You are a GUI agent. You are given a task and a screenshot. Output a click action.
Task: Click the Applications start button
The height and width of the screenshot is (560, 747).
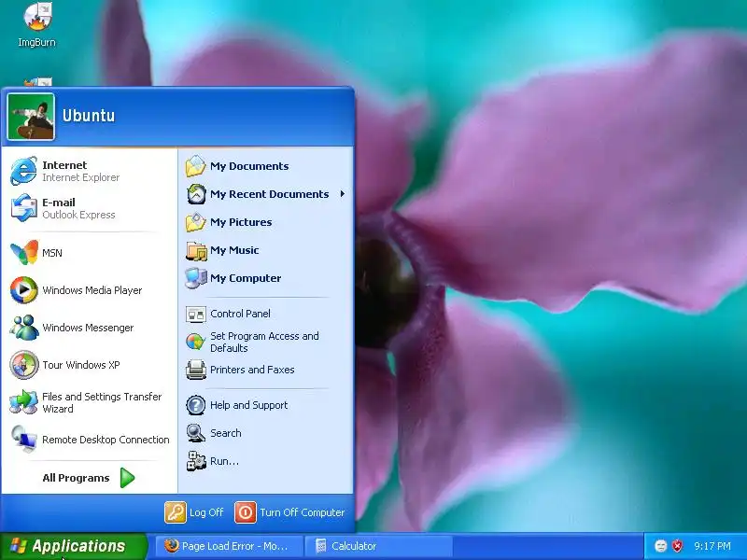[x=74, y=546]
